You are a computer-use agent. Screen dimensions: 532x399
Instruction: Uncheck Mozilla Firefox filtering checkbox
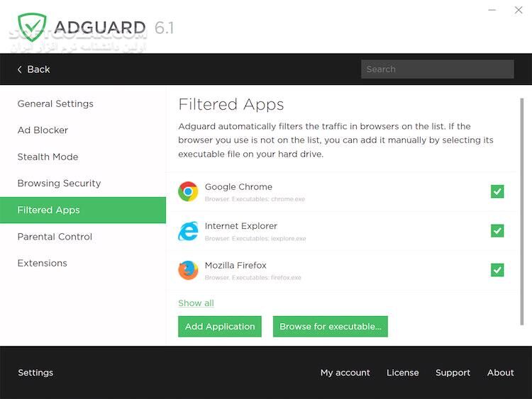click(x=497, y=270)
